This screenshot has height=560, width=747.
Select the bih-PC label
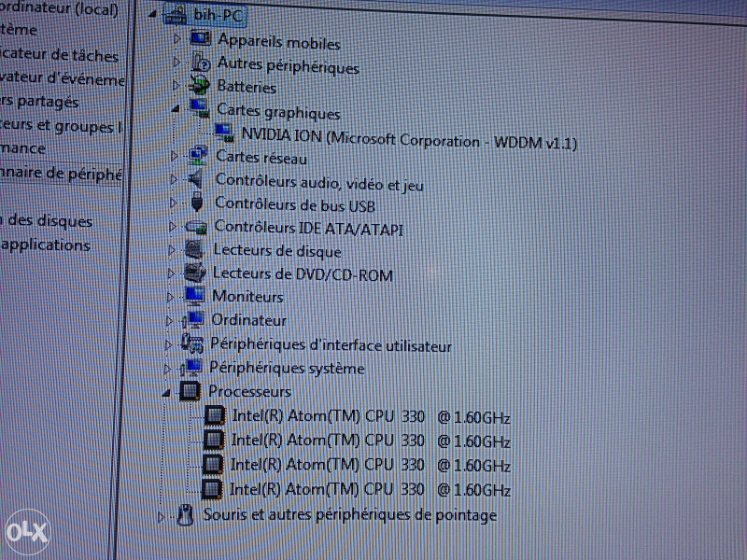[218, 15]
